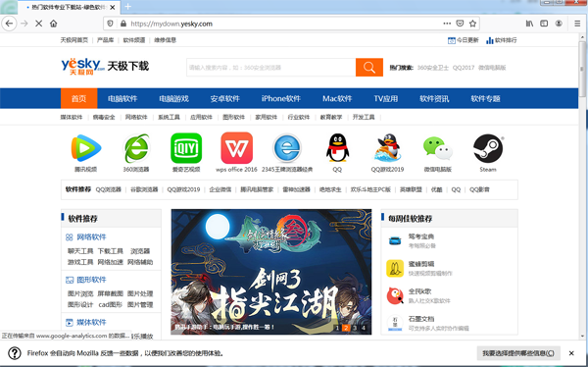Open QQ游戏2019 app icon
588x367 pixels.
point(387,147)
